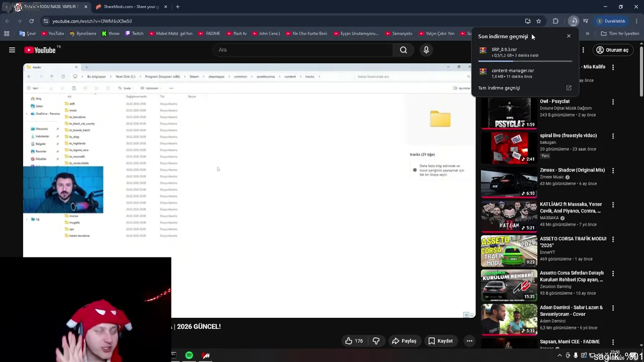Click the 'Oturum aç' sign-in button
Screen dimensions: 644x362
coord(612,50)
